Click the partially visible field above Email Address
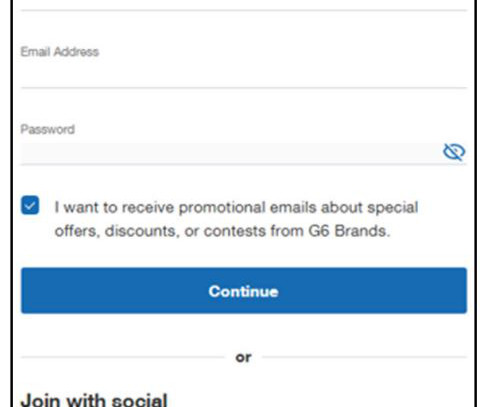Screen dimensions: 489x407 click(244, 5)
